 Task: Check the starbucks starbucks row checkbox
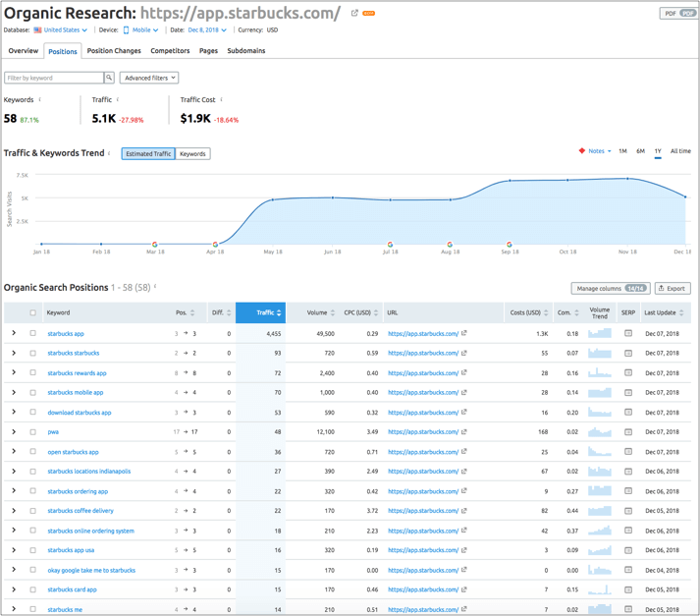(33, 353)
